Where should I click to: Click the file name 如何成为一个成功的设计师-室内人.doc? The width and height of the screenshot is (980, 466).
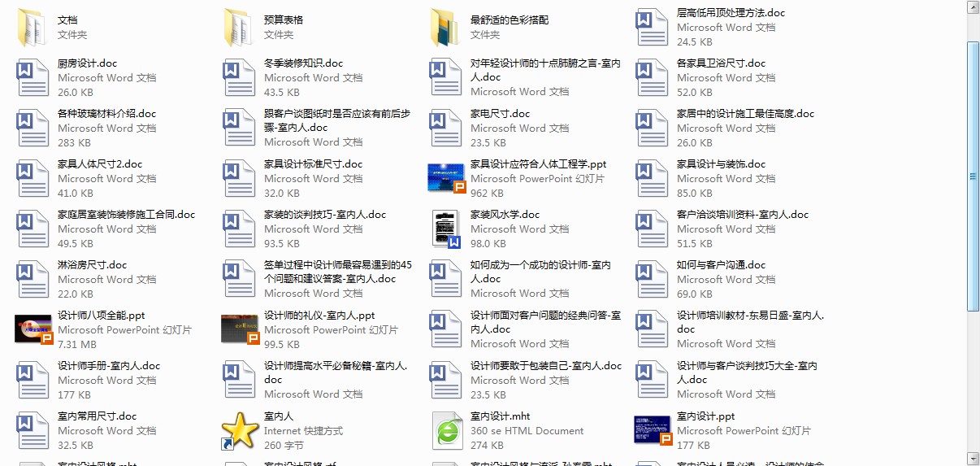coord(540,272)
